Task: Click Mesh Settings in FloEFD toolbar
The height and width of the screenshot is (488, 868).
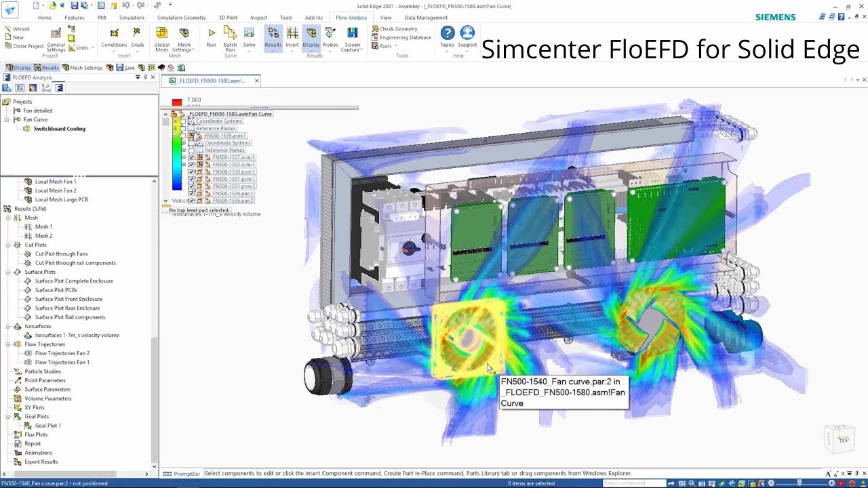Action: point(83,68)
